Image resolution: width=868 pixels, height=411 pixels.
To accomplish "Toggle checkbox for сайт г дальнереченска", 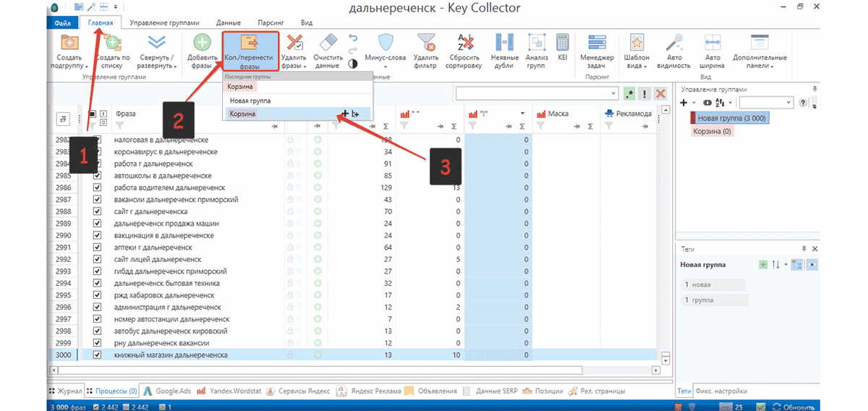I will point(97,211).
